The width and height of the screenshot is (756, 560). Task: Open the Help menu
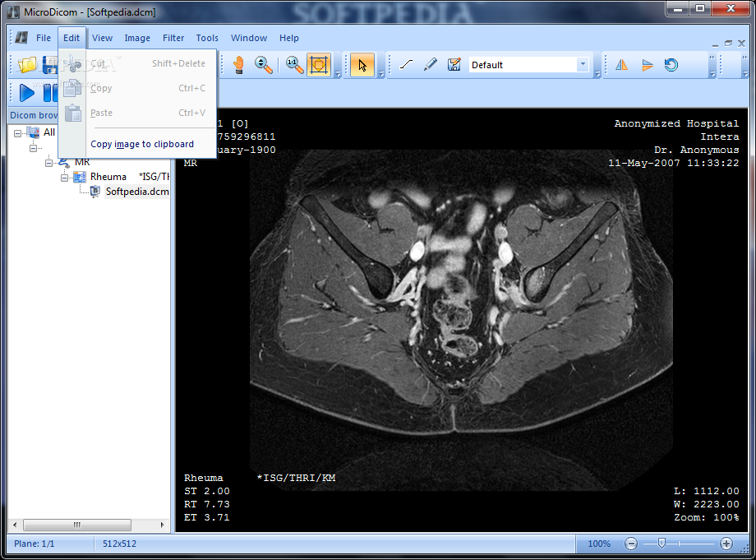point(288,38)
